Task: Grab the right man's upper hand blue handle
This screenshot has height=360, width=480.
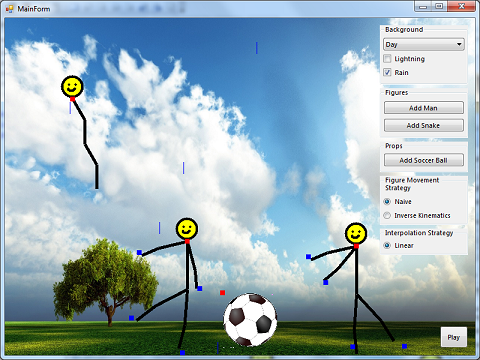Action: tap(308, 257)
